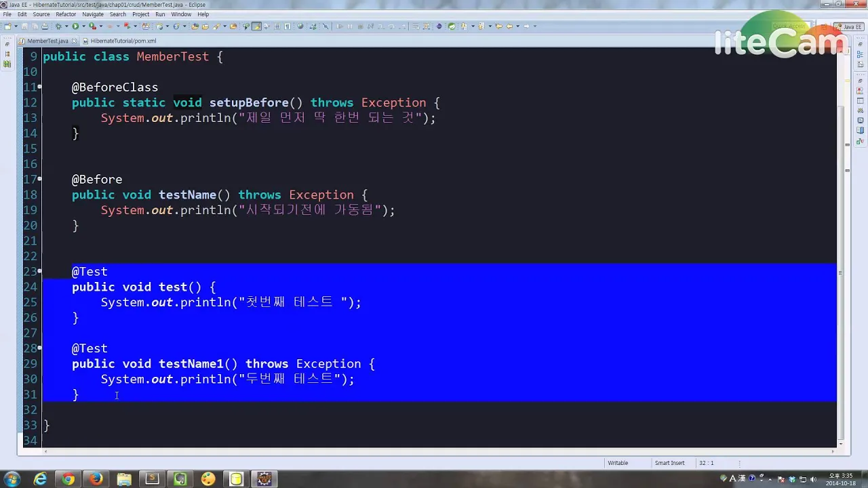The width and height of the screenshot is (868, 488).
Task: Switch to MemberTest.java editor tab
Action: 47,41
